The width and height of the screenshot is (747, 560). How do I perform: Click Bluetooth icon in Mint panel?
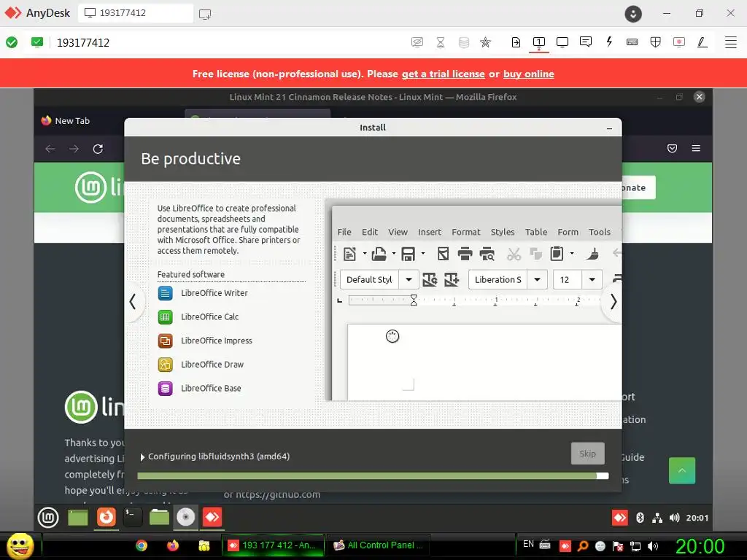pyautogui.click(x=640, y=518)
